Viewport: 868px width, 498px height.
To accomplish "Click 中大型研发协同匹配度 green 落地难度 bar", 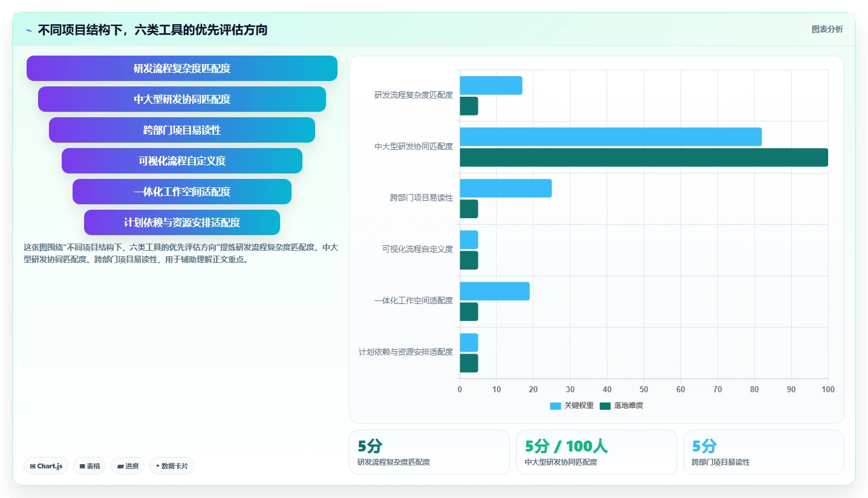I will point(644,157).
